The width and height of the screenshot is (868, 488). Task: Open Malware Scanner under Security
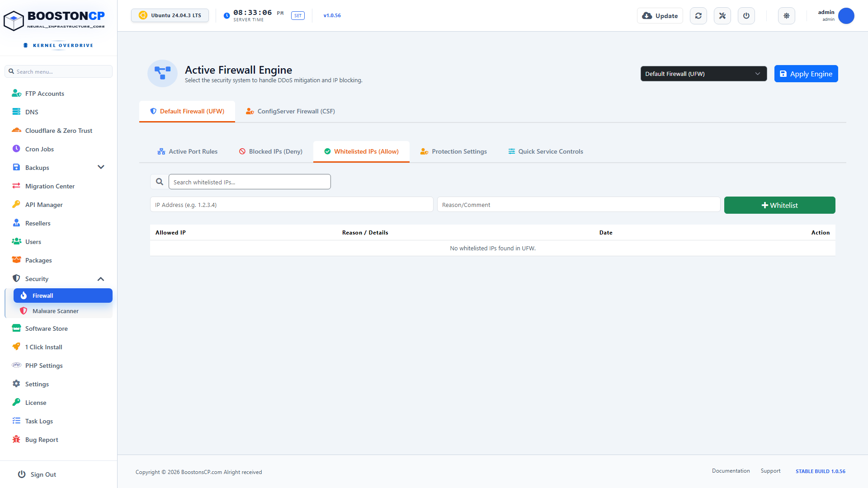pos(63,311)
